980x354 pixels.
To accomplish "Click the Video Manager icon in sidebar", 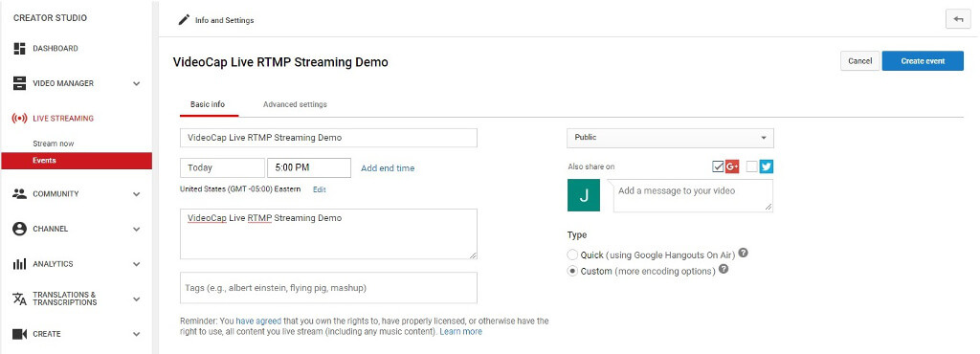I will coord(19,83).
